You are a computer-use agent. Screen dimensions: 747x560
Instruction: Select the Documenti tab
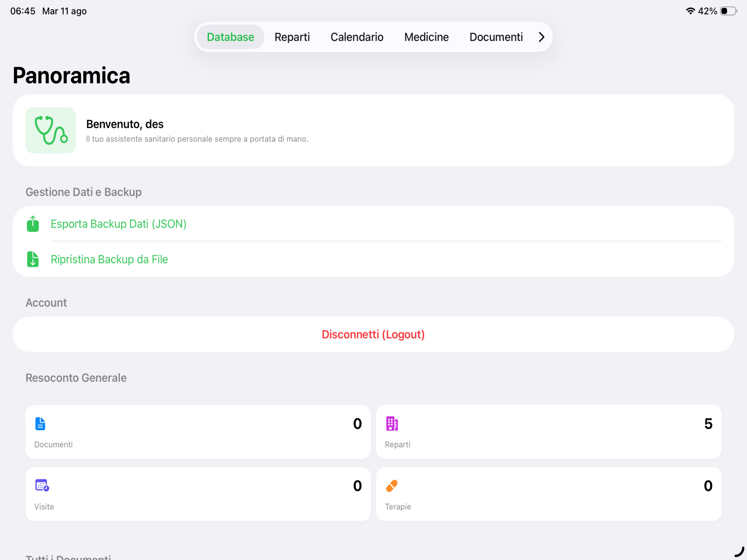(x=496, y=37)
